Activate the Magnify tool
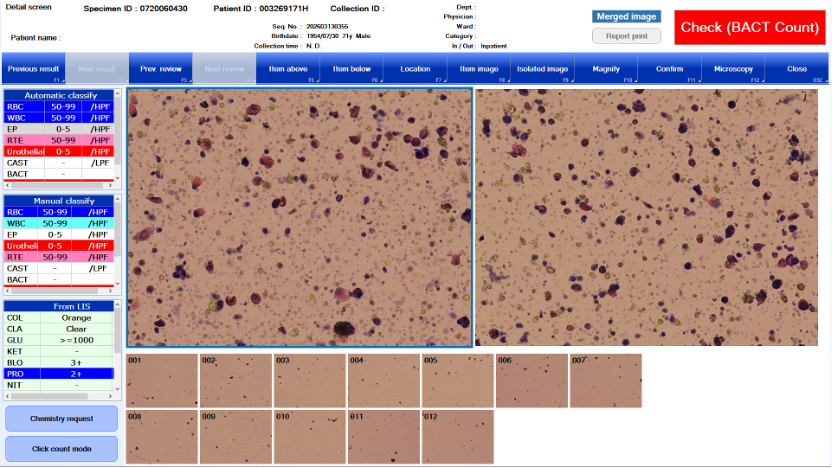Screen dimensions: 832x468 pyautogui.click(x=606, y=69)
